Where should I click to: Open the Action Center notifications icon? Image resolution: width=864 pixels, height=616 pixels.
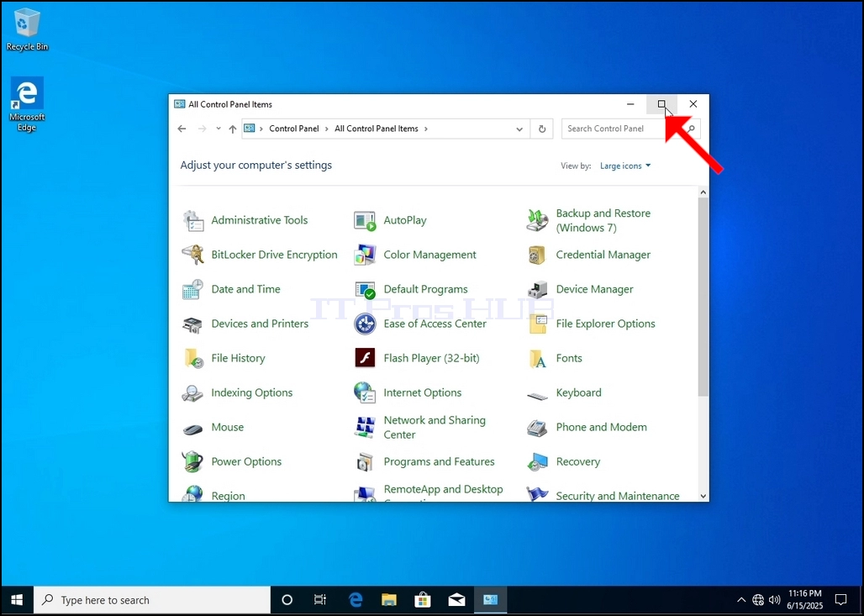coord(840,600)
